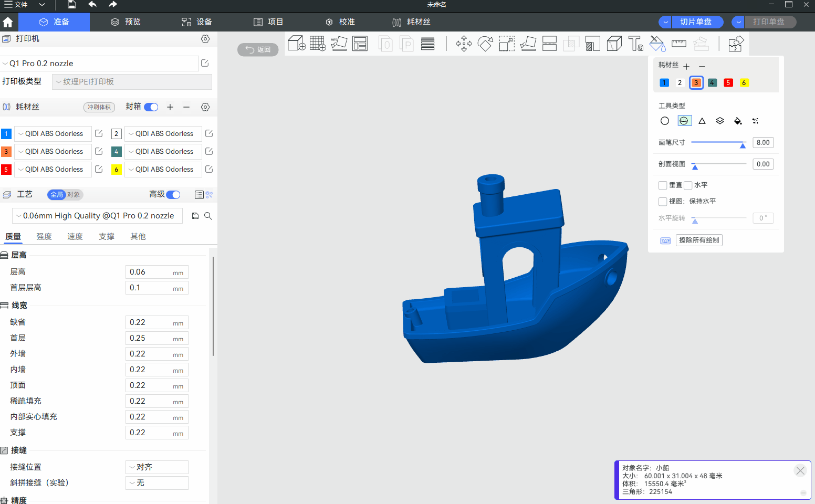The height and width of the screenshot is (504, 815).
Task: Check the 视图: 保持水平 checkbox
Action: pyautogui.click(x=663, y=202)
